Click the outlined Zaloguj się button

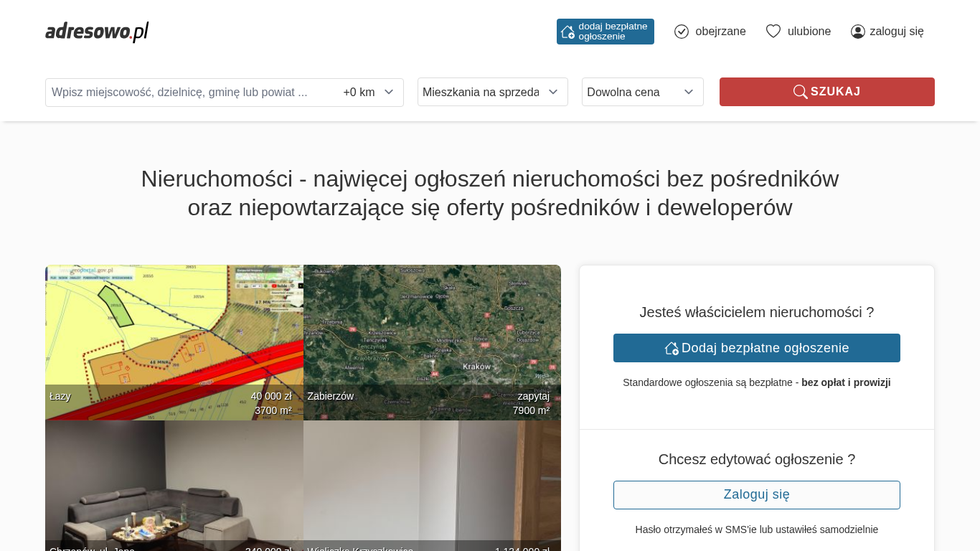(x=756, y=495)
